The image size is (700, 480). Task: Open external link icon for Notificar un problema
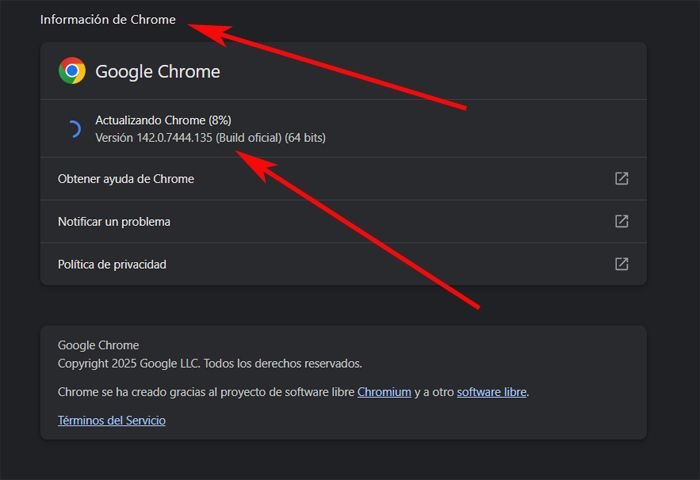pos(621,221)
